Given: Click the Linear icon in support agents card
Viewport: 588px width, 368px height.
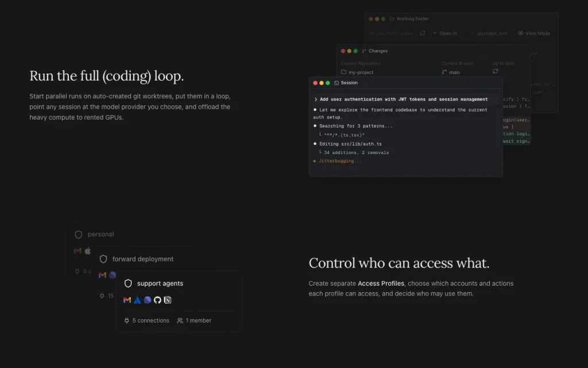Looking at the screenshot, I should click(148, 300).
